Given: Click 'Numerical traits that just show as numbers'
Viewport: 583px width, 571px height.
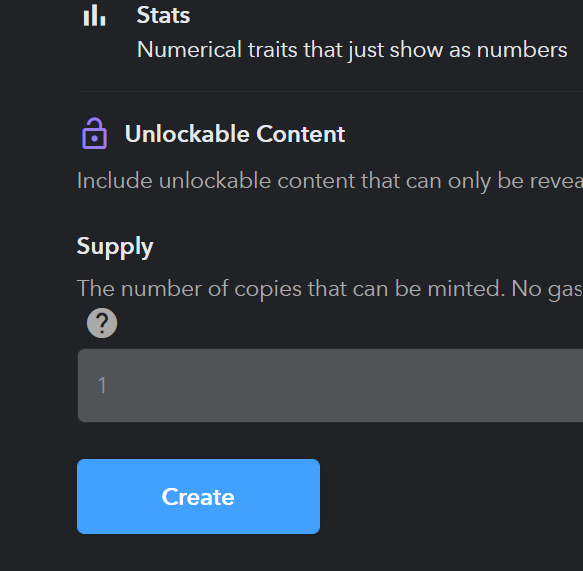Looking at the screenshot, I should tap(352, 50).
